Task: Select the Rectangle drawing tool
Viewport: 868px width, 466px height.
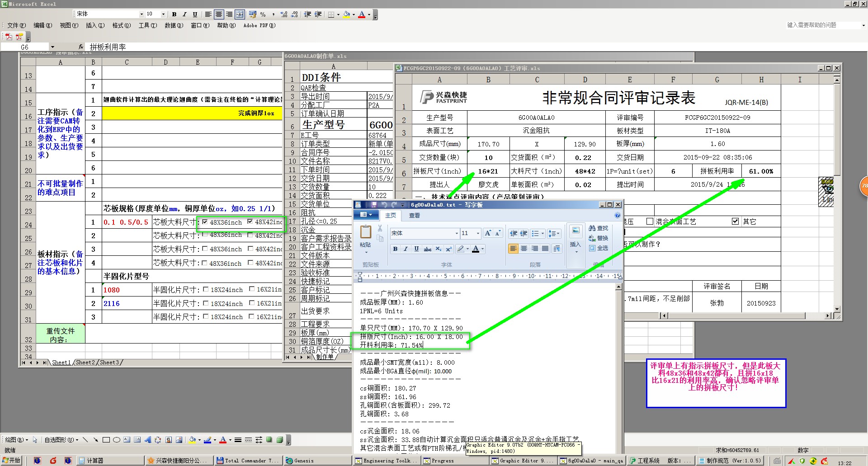Action: [106, 439]
